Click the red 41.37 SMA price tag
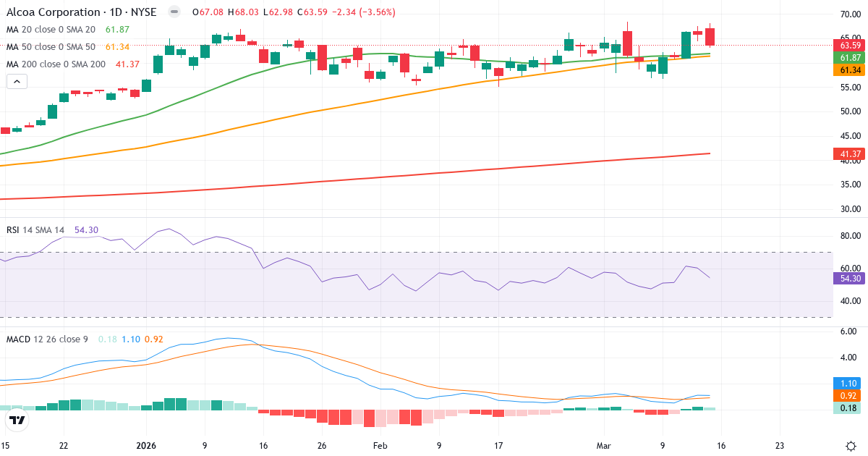 pyautogui.click(x=848, y=153)
